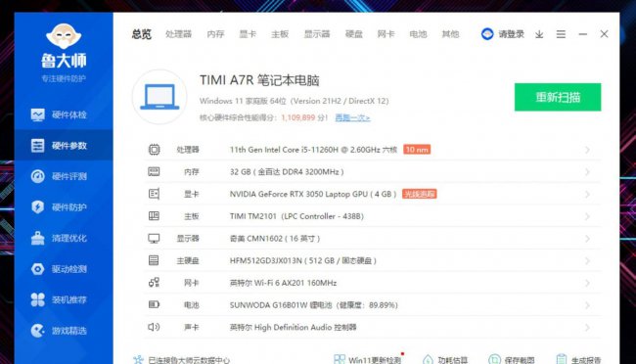The image size is (636, 364).
Task: Click the orange 10 nm badge
Action: pos(417,150)
